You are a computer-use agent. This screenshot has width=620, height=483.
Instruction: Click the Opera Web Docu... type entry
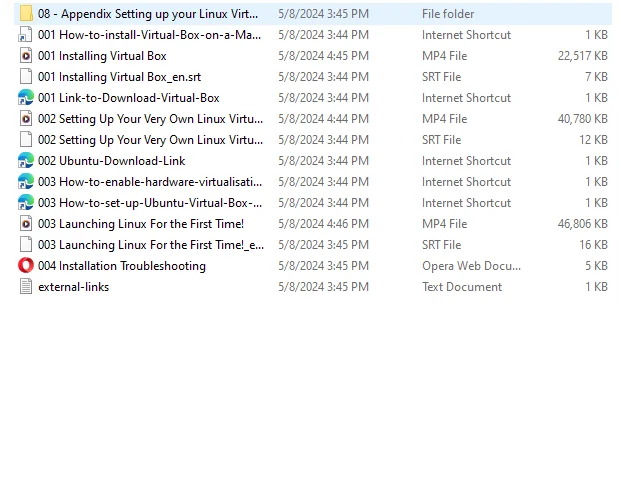point(471,266)
